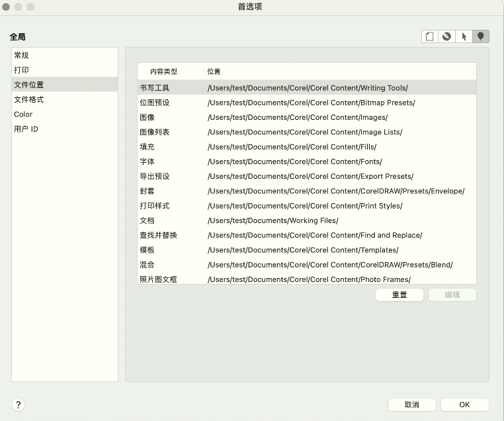
Task: Open the 用户 ID category
Action: point(26,129)
